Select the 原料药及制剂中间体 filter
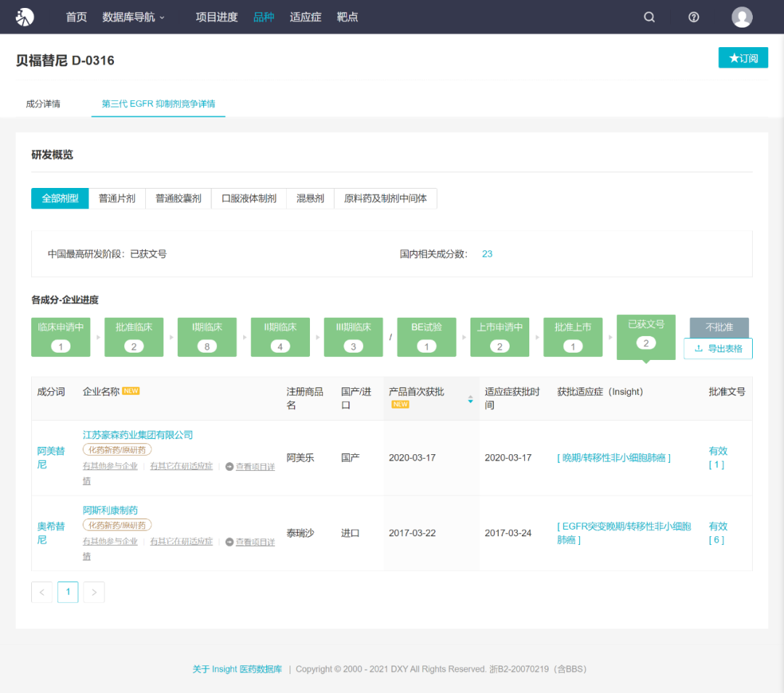Screen dimensions: 784x693 385,198
